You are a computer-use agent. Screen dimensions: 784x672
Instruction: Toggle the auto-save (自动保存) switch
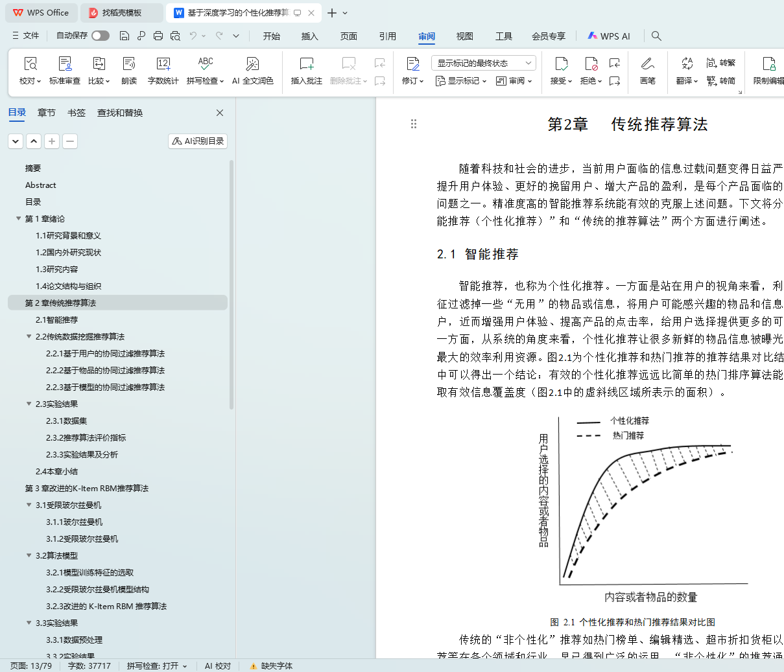101,36
